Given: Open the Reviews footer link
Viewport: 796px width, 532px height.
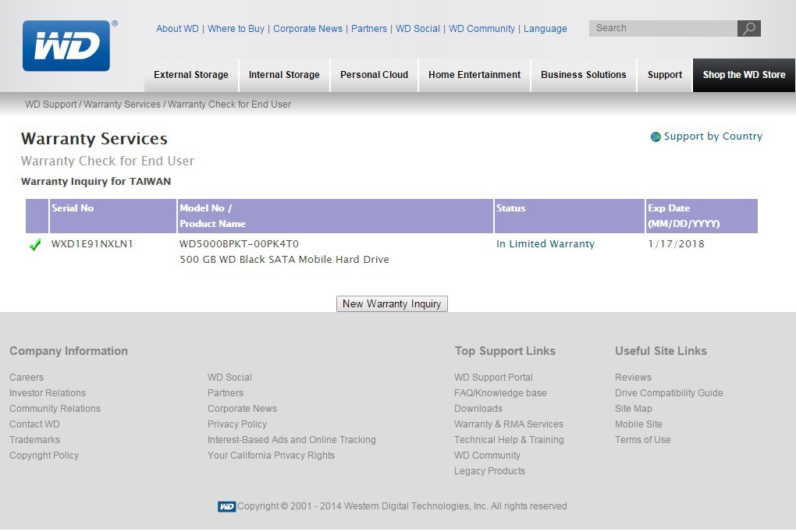Looking at the screenshot, I should tap(633, 378).
